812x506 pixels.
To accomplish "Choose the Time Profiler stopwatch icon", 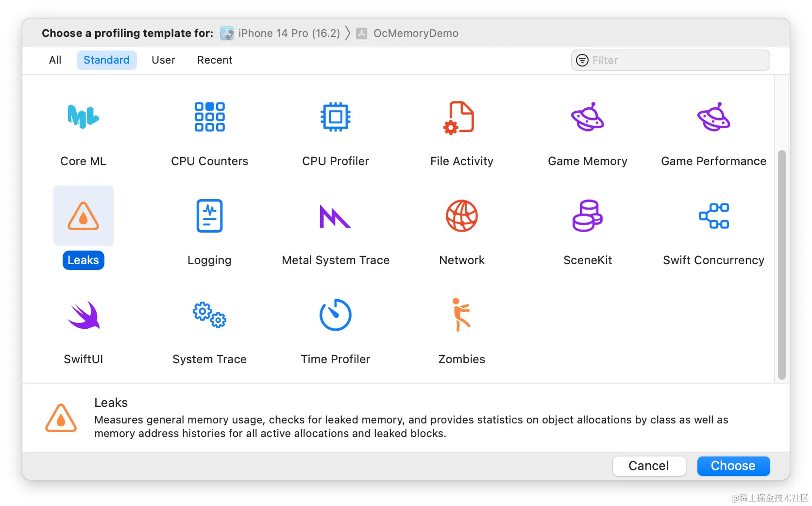I will [x=336, y=315].
